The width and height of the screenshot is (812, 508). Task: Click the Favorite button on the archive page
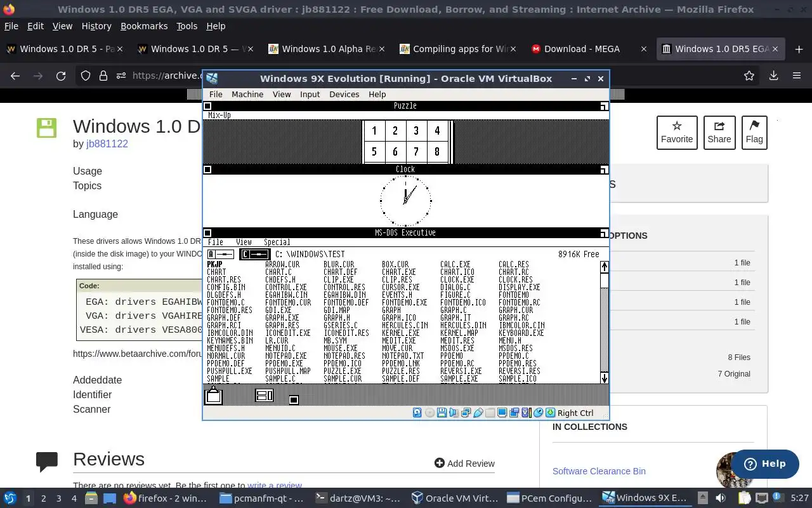pyautogui.click(x=677, y=133)
